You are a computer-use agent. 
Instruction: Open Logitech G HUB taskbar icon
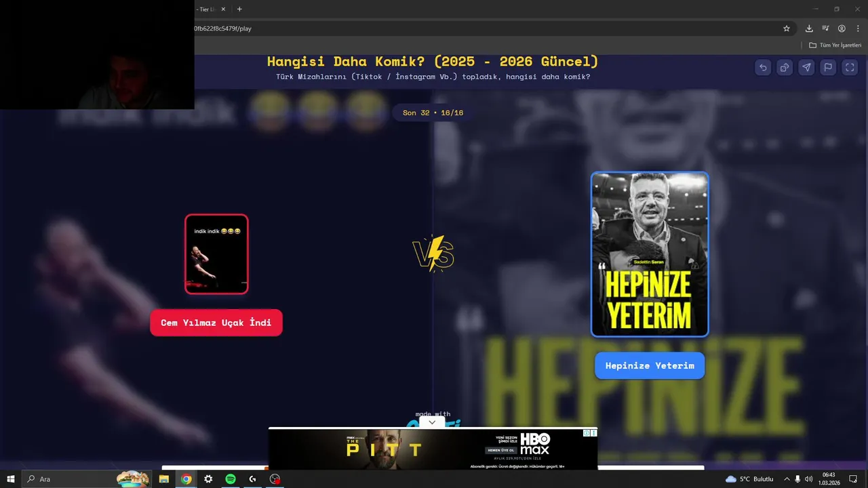[252, 479]
